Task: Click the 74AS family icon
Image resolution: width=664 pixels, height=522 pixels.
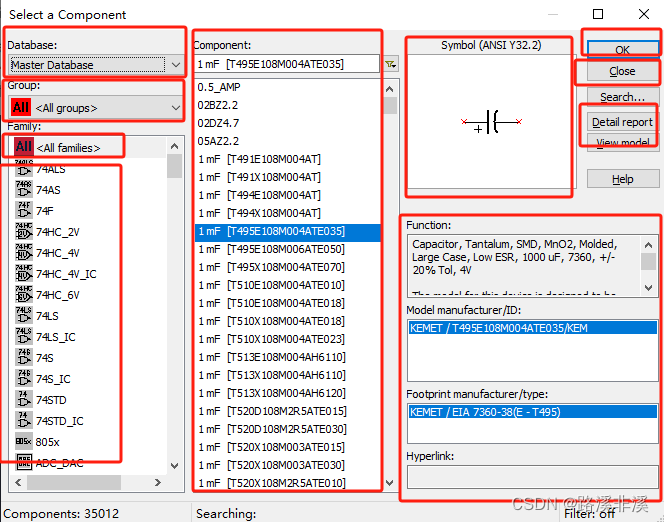Action: click(24, 190)
